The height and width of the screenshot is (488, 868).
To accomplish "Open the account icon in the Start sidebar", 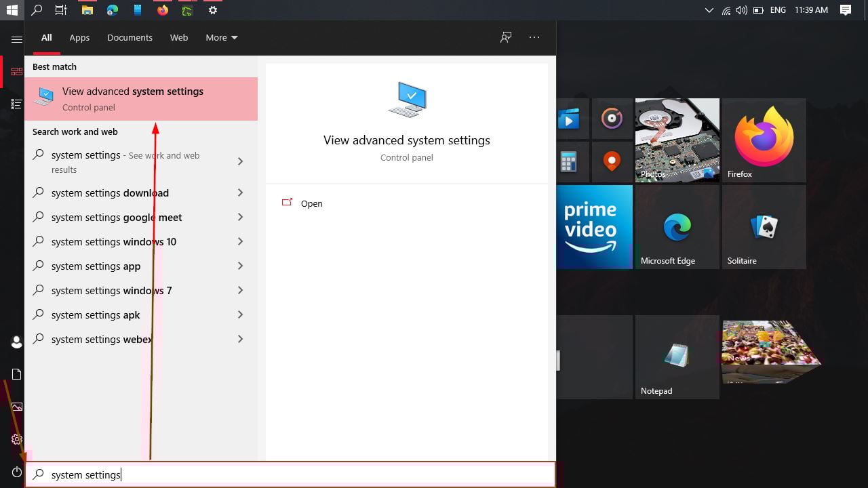I will coord(16,342).
